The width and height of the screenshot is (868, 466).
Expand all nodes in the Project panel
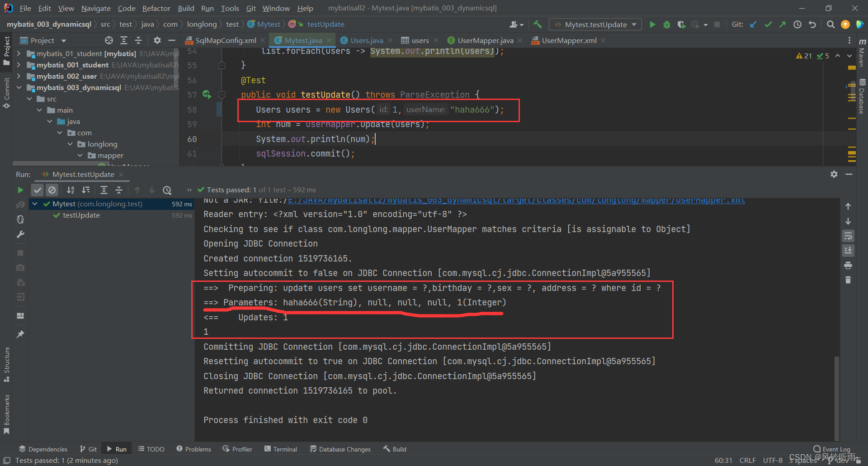coord(124,40)
